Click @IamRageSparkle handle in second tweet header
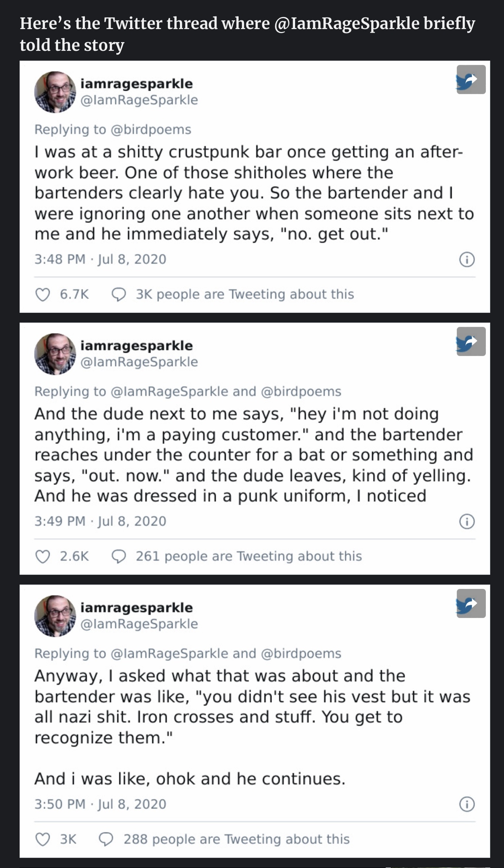The image size is (504, 868). pos(139,362)
